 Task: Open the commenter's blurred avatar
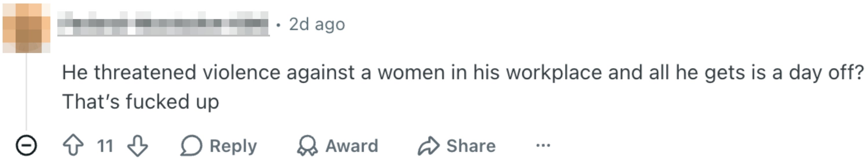pyautogui.click(x=26, y=28)
